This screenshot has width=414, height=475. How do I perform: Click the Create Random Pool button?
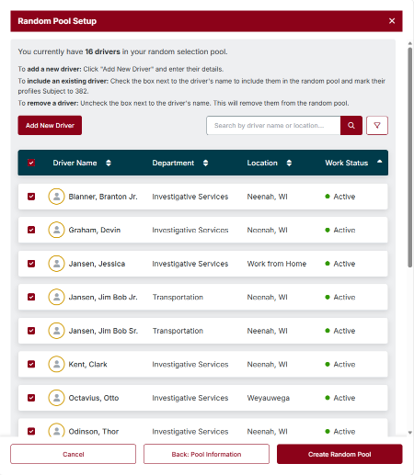tap(339, 454)
